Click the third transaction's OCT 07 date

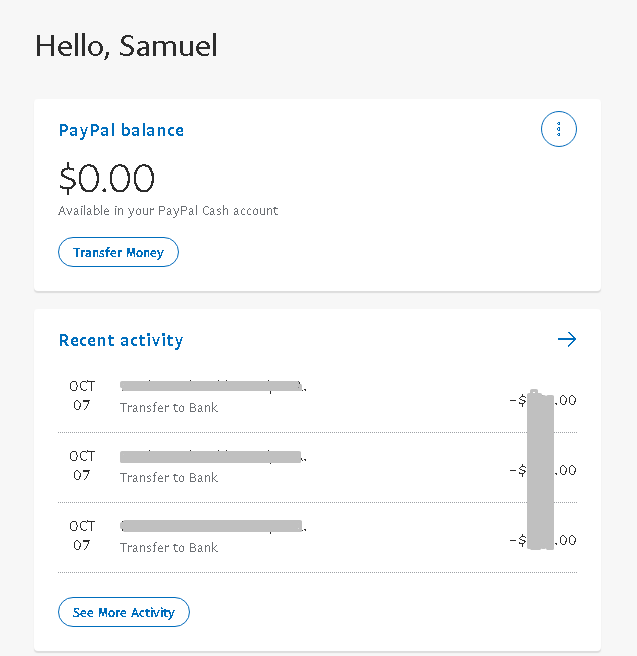click(82, 536)
